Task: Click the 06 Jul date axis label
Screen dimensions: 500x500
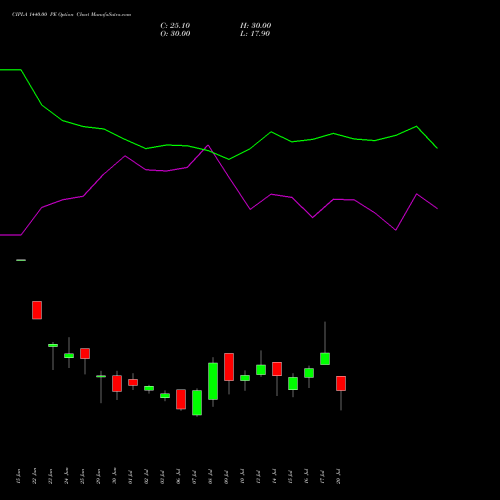Action: [178, 476]
